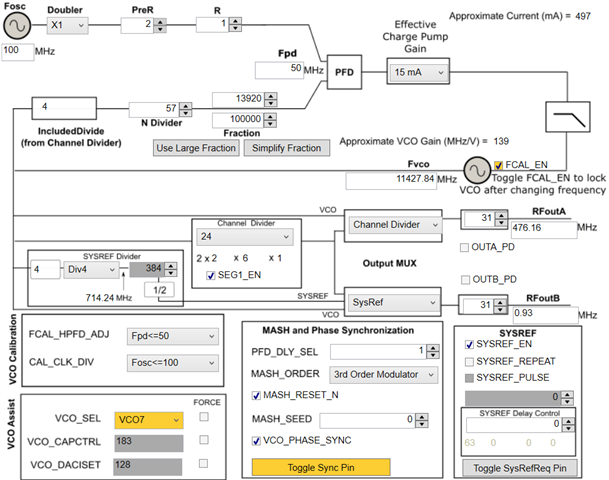
Task: Click Simplify Fraction button
Action: point(287,148)
